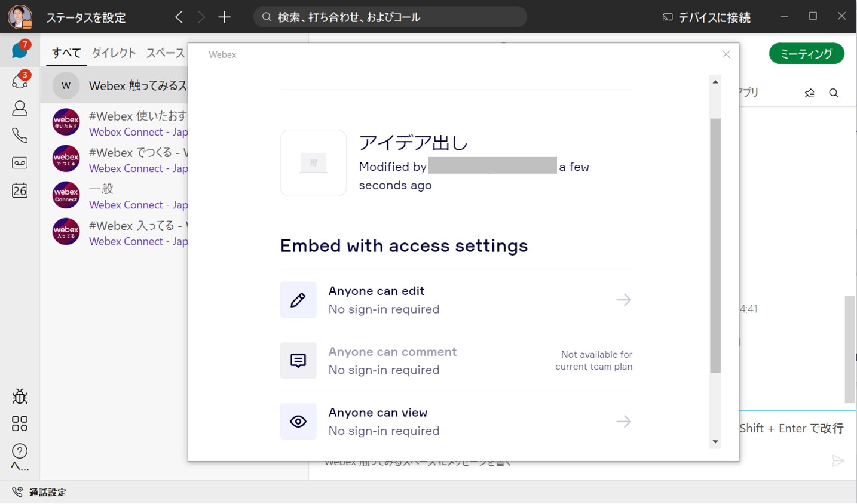Open the Contacts icon in the sidebar
The height and width of the screenshot is (504, 857).
(x=20, y=108)
